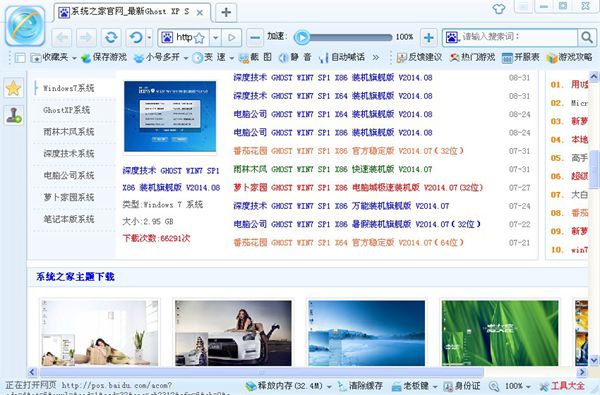Open the white bedroom theme thumbnail

[99, 333]
